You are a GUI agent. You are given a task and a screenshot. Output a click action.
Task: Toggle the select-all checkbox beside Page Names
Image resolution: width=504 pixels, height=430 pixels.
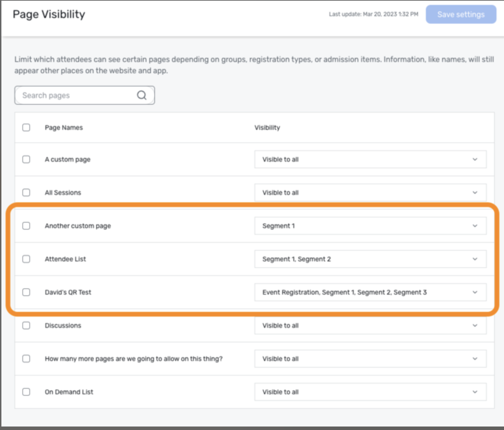tap(26, 127)
